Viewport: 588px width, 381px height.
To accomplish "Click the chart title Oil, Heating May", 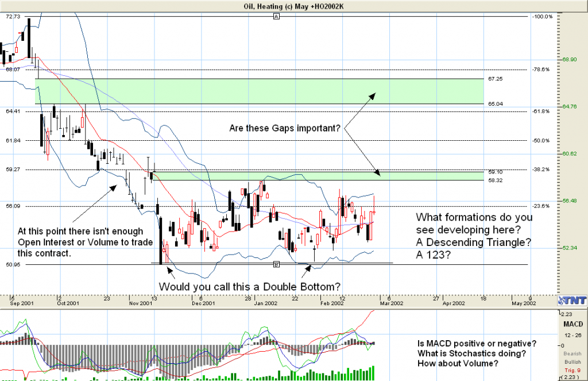I will pos(293,5).
